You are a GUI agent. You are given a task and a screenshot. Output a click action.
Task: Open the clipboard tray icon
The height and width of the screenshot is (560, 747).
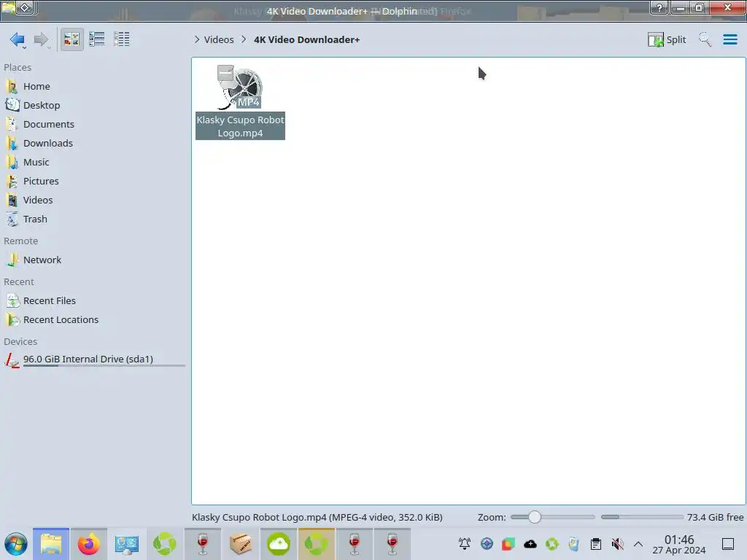[x=595, y=544]
